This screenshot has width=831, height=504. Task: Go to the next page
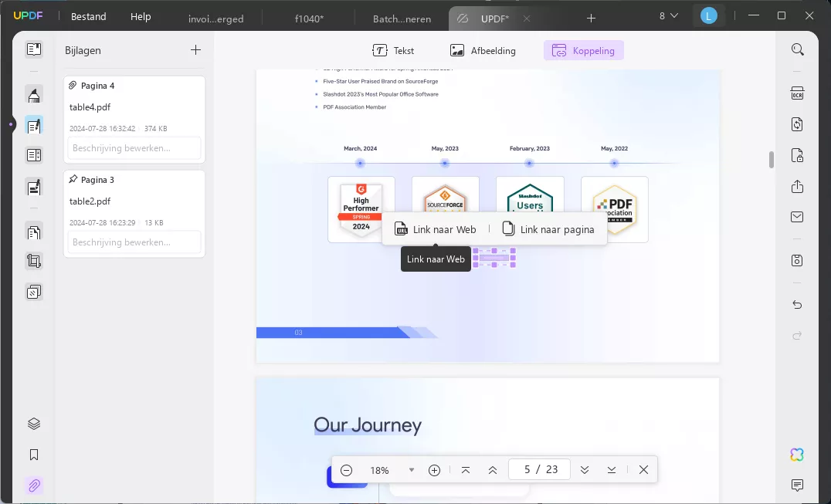[x=585, y=470]
